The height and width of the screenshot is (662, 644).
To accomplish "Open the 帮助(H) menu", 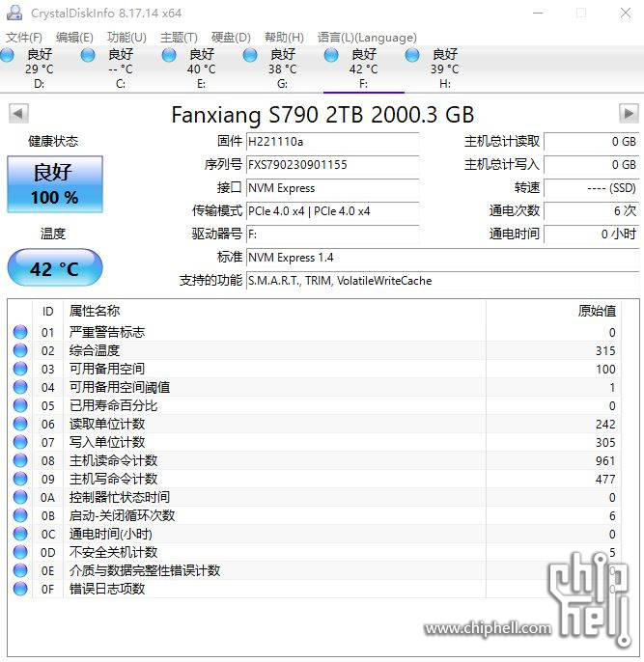I will coord(284,38).
